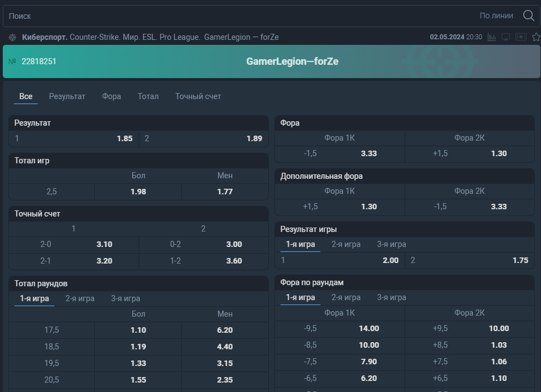The width and height of the screenshot is (541, 392).
Task: Select 1-я игра tab in Фора по раундам
Action: 300,297
